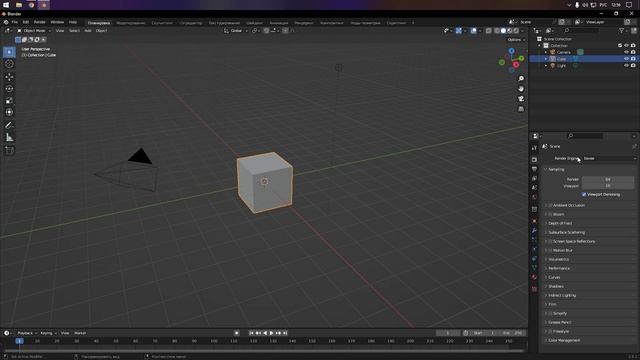Open the Render Engine dropdown
Viewport: 640px width, 360px height.
coord(609,158)
